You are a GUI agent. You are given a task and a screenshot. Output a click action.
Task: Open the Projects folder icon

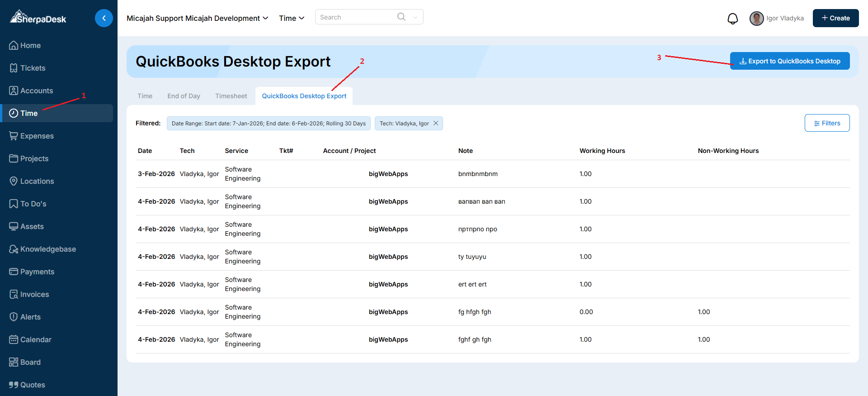(x=14, y=158)
